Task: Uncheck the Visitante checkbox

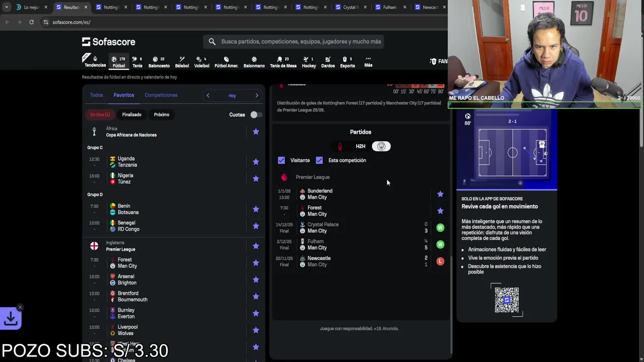Action: click(281, 160)
